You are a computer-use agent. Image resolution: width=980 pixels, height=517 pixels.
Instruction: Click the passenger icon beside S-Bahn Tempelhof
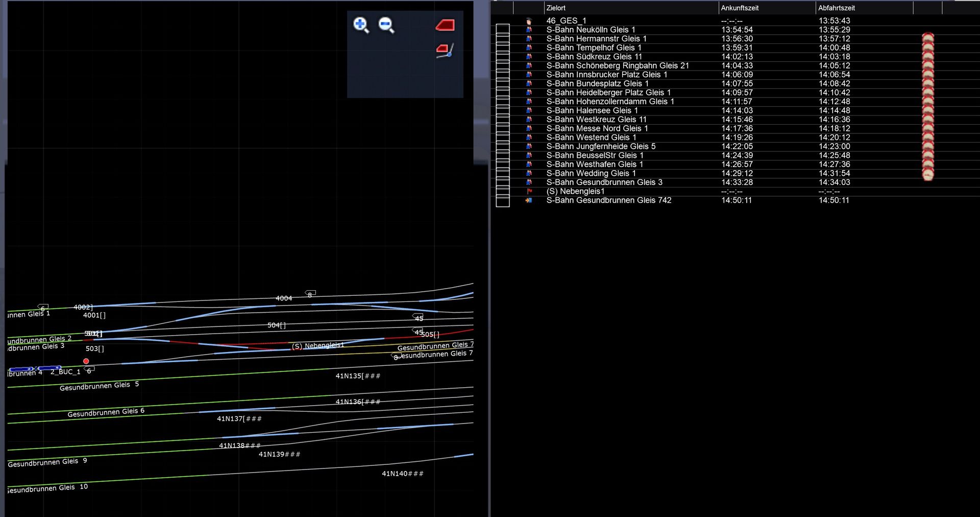coord(529,48)
